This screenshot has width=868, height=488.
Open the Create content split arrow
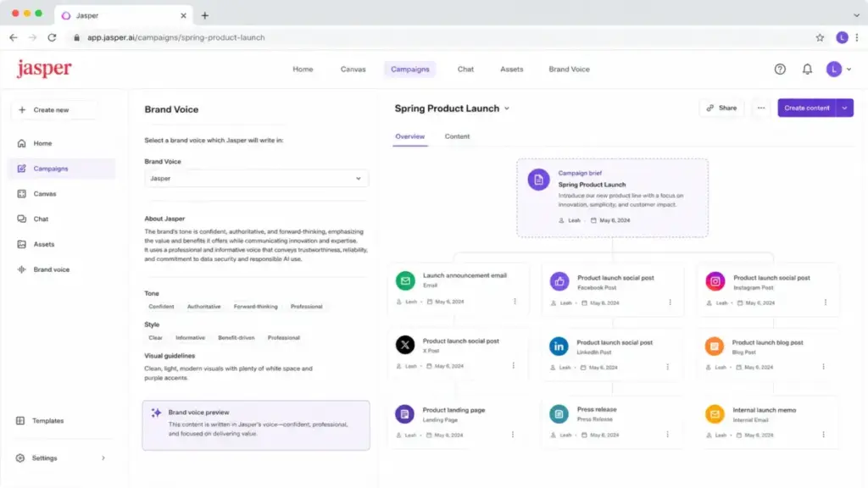[845, 108]
